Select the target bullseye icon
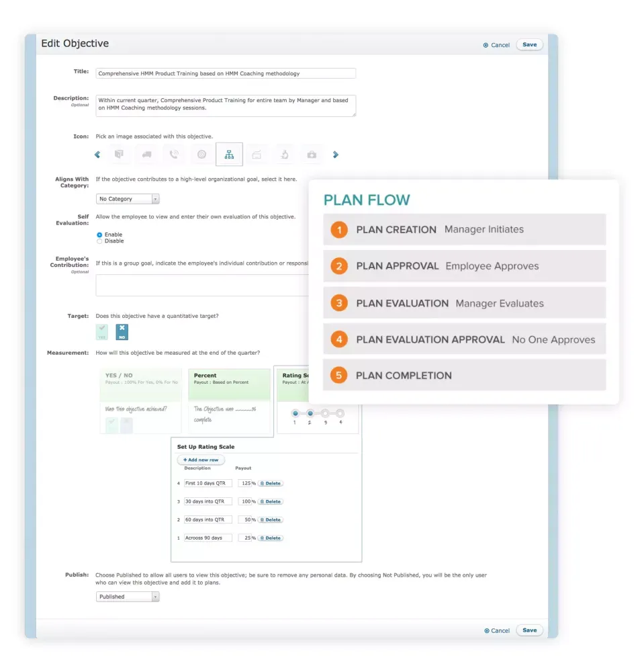 click(x=201, y=155)
